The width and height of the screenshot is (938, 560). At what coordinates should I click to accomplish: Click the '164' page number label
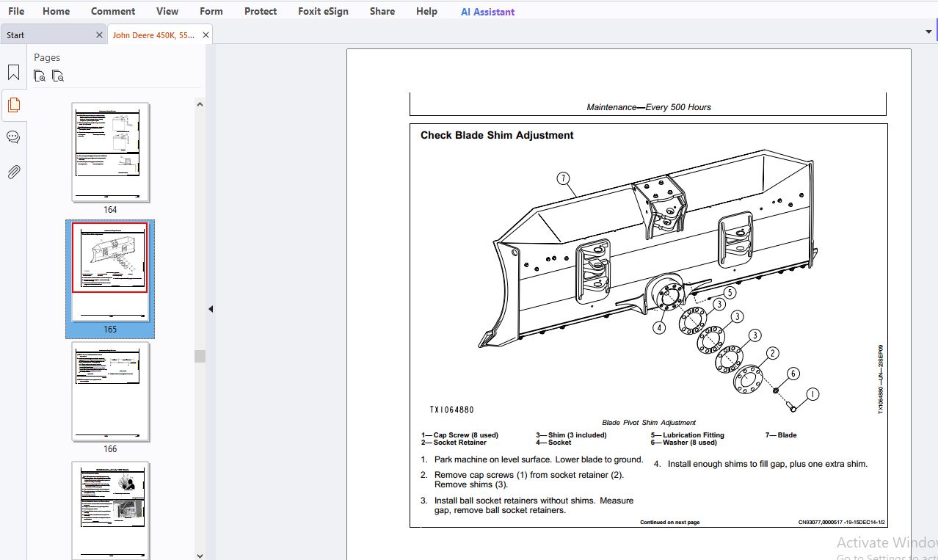[x=110, y=210]
